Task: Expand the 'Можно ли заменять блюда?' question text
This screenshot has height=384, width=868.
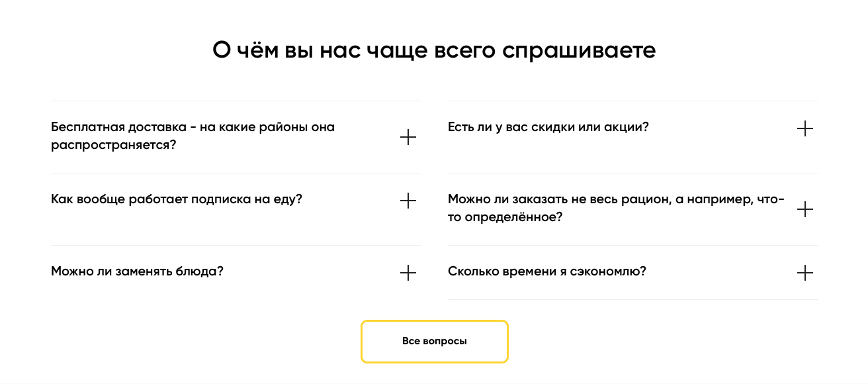Action: pyautogui.click(x=137, y=271)
